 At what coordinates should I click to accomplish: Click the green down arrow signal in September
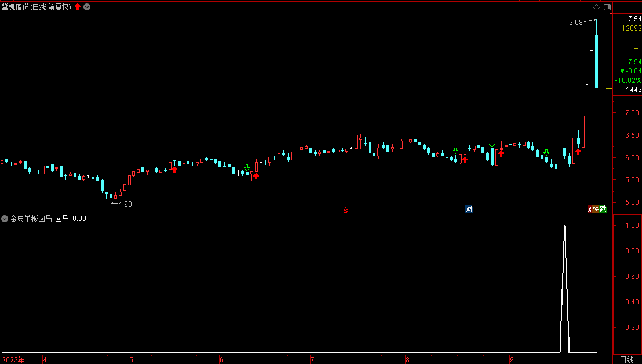coord(546,153)
